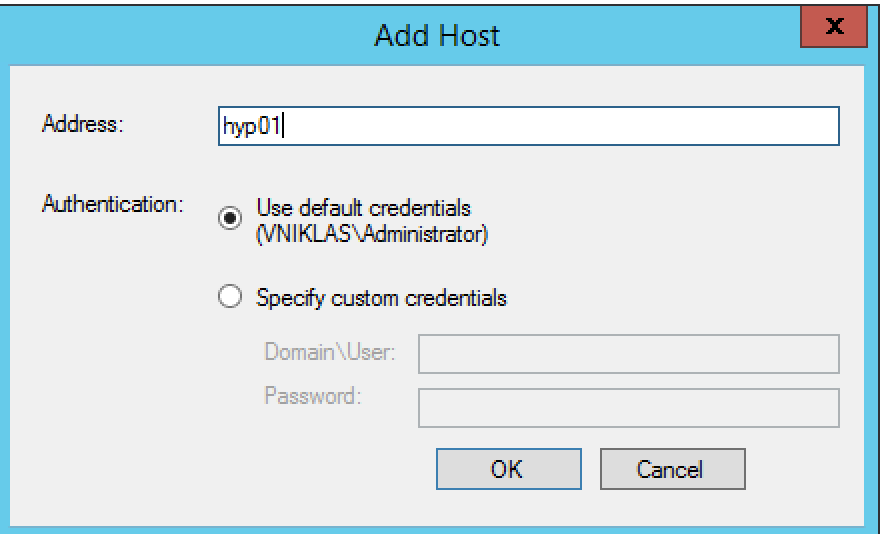Screen dimensions: 880x534
Task: Close the Add Host dialog
Action: (834, 26)
